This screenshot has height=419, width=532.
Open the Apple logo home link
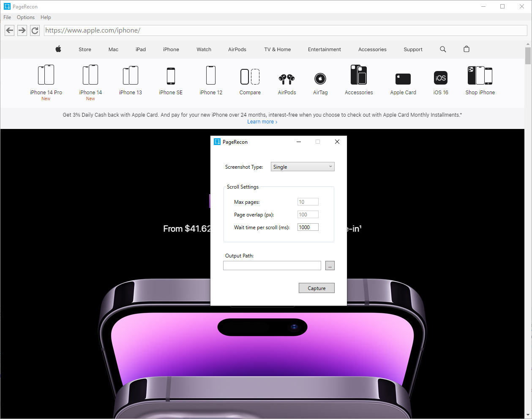(x=58, y=49)
